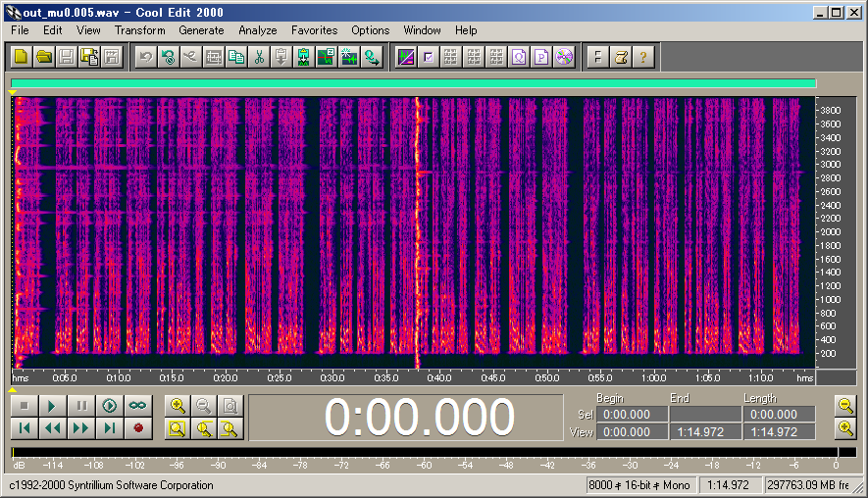This screenshot has width=868, height=498.
Task: Click the View Length field showing 1:14.972
Action: (x=779, y=432)
